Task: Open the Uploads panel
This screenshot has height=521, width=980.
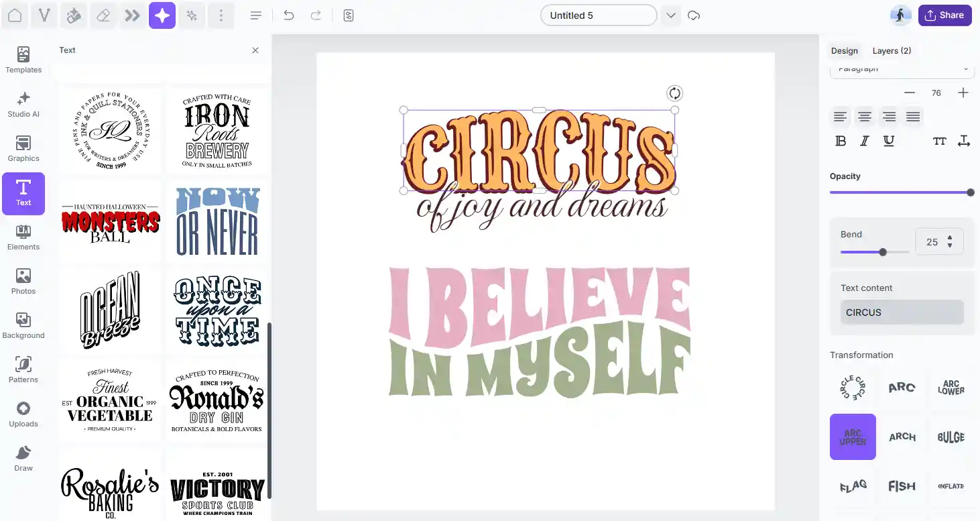Action: (x=23, y=414)
